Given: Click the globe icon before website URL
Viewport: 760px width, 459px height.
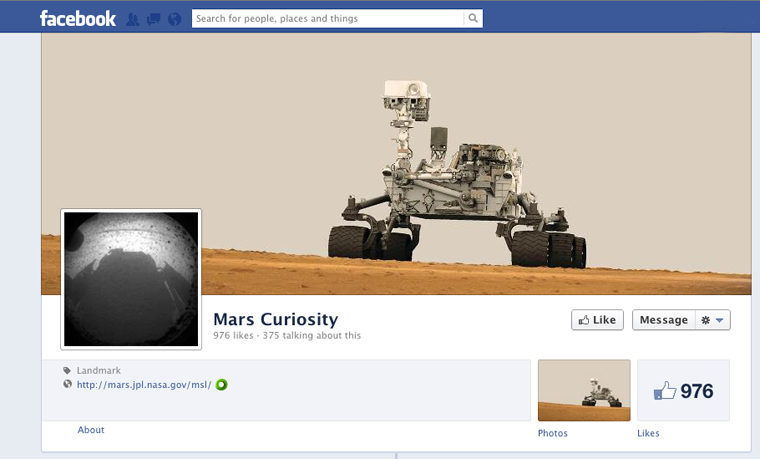Looking at the screenshot, I should point(67,384).
